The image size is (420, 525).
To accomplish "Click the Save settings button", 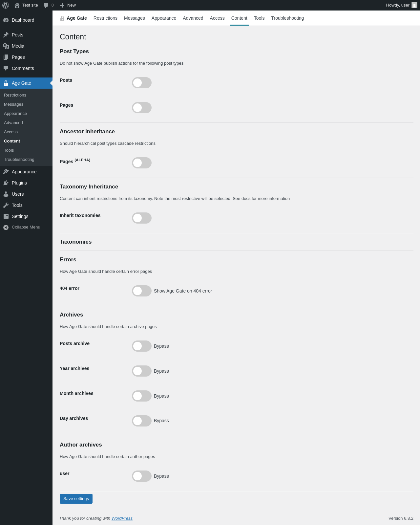I will click(76, 499).
